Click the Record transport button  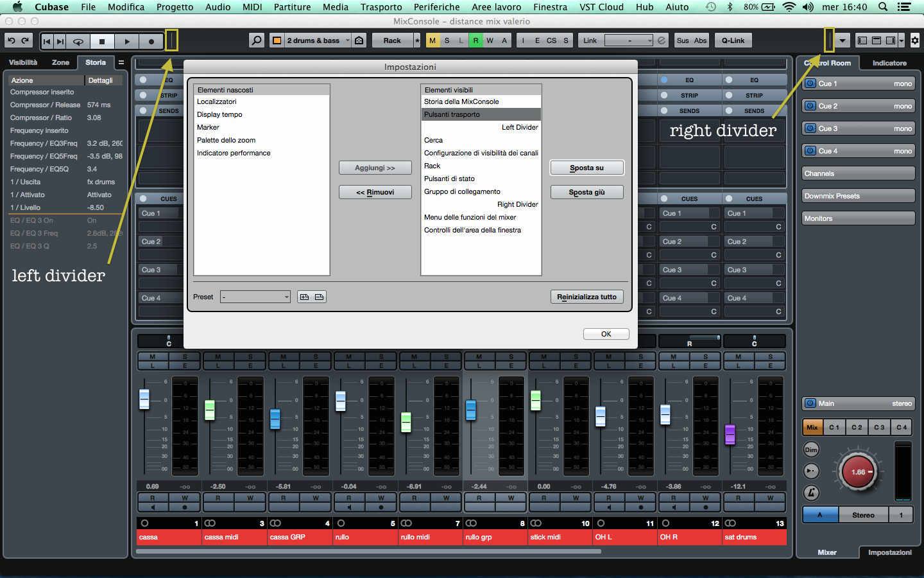(151, 41)
